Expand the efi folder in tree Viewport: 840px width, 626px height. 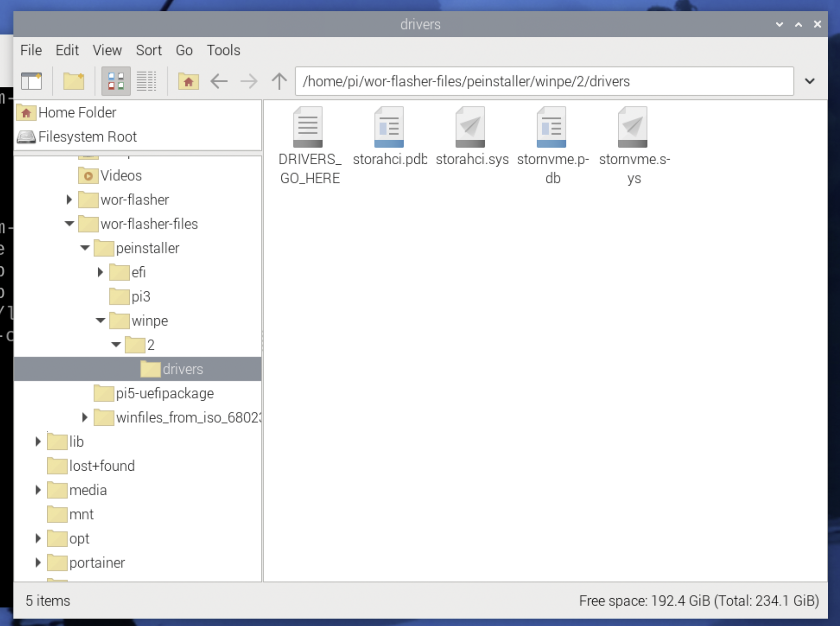100,272
